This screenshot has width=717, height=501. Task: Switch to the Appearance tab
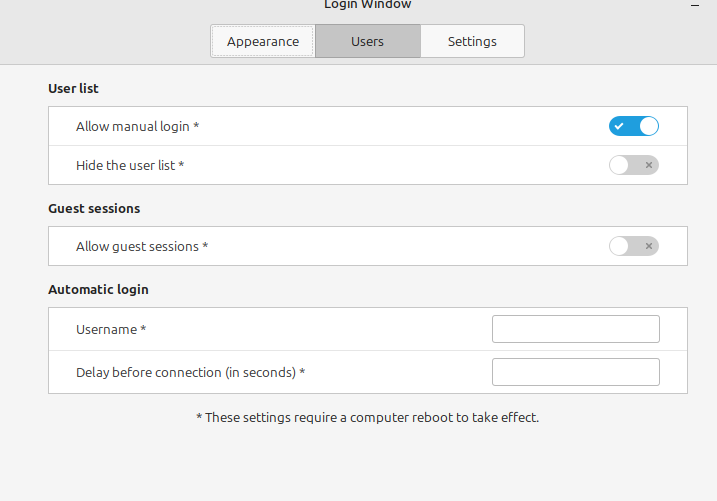tap(263, 42)
